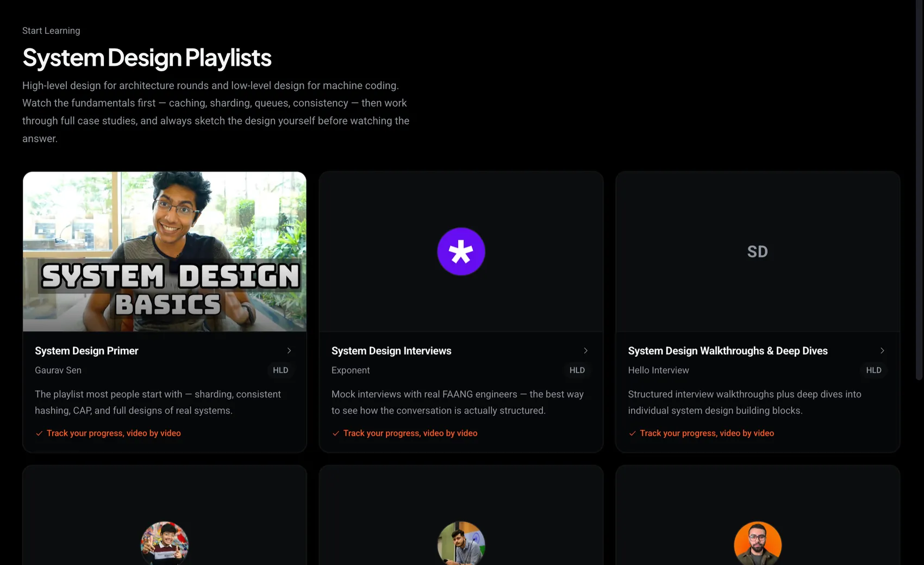
Task: Click the intro paragraph starting 'High-level design'
Action: 216,112
